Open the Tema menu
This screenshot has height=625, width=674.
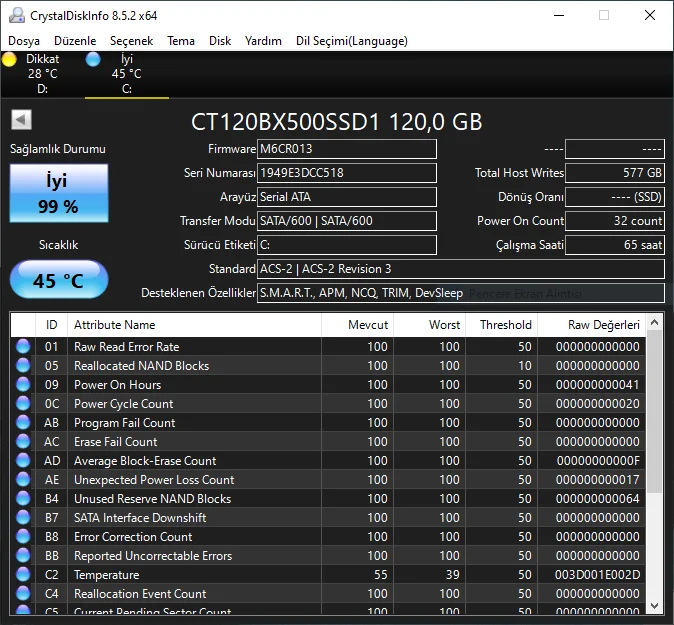[181, 41]
